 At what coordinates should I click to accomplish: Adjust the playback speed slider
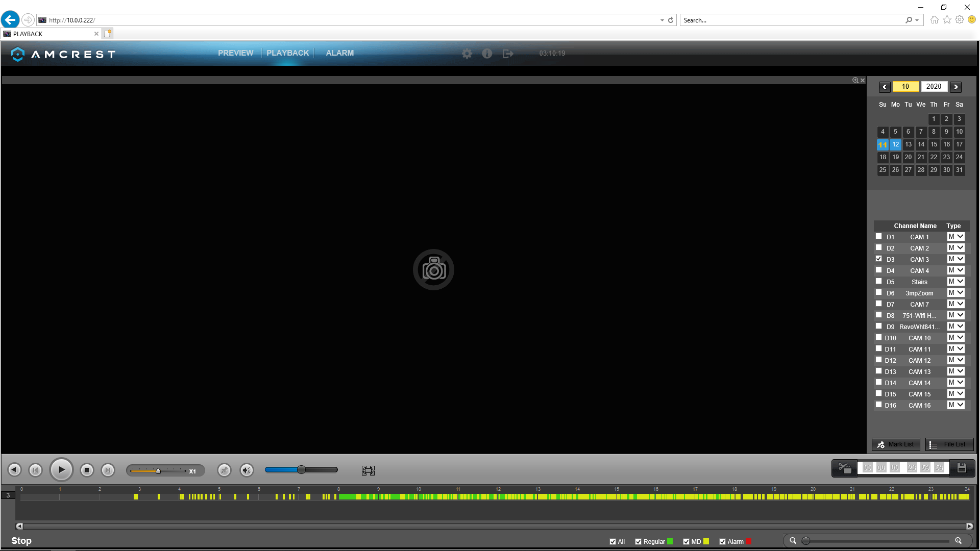(x=158, y=470)
